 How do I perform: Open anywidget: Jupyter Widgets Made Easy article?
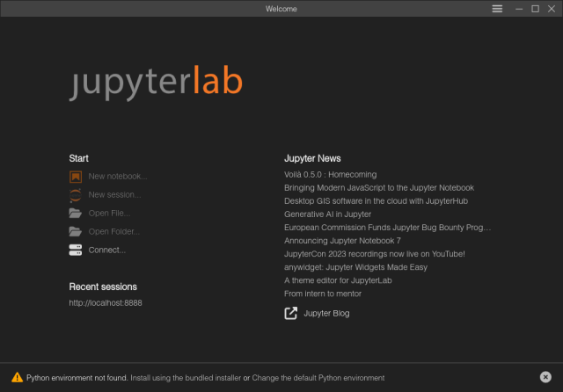(355, 267)
